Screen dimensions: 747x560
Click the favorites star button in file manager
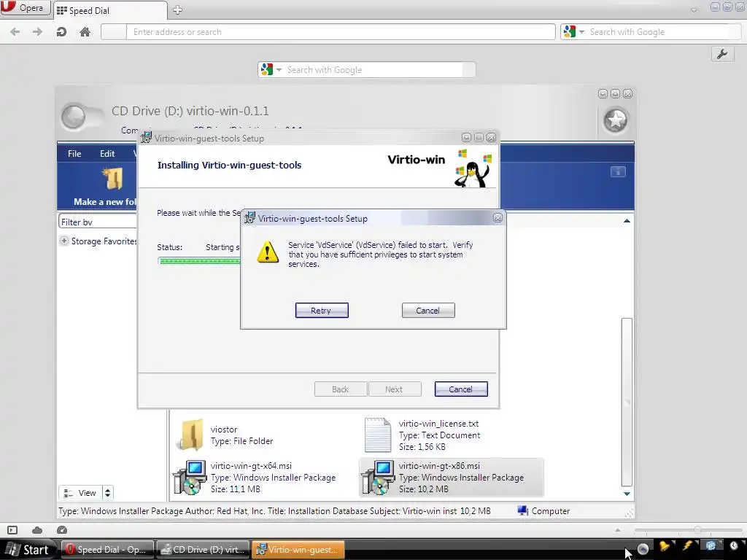point(616,120)
